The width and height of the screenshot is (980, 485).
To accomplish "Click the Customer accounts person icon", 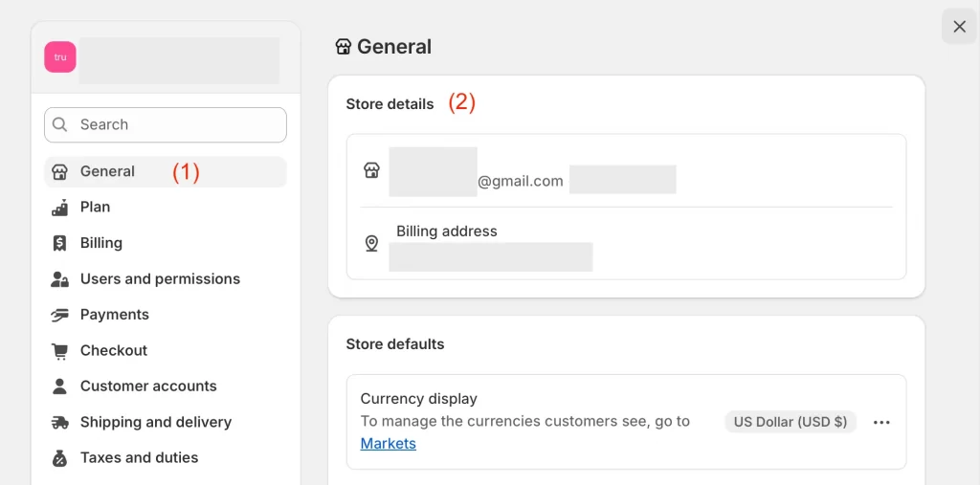I will [x=59, y=386].
